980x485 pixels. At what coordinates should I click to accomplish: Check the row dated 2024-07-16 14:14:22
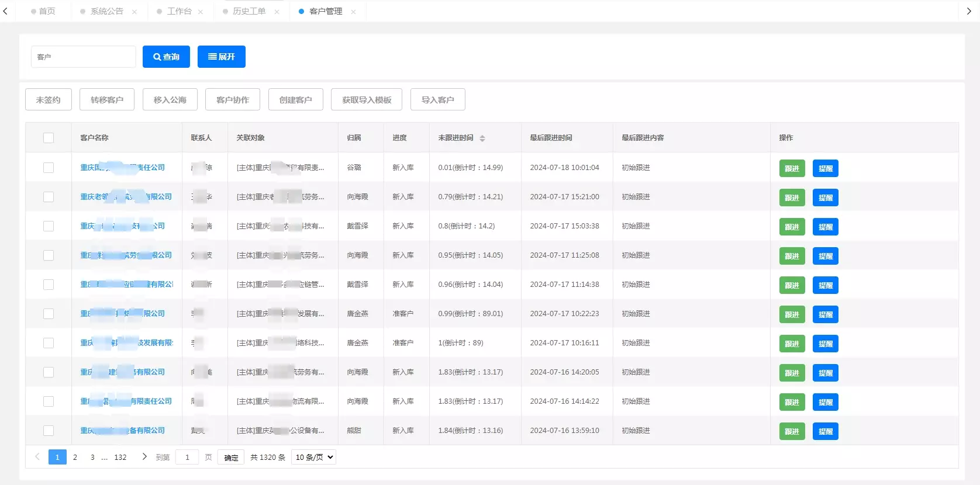(x=49, y=401)
